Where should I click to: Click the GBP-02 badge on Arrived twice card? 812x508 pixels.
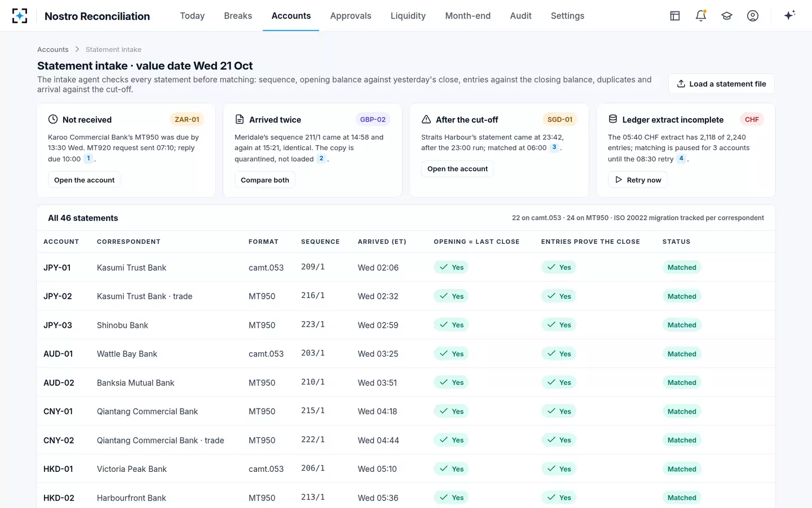coord(373,120)
